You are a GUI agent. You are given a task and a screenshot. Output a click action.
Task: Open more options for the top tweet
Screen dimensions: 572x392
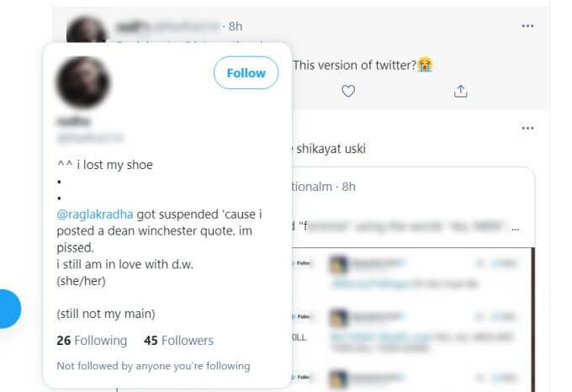coord(527,26)
